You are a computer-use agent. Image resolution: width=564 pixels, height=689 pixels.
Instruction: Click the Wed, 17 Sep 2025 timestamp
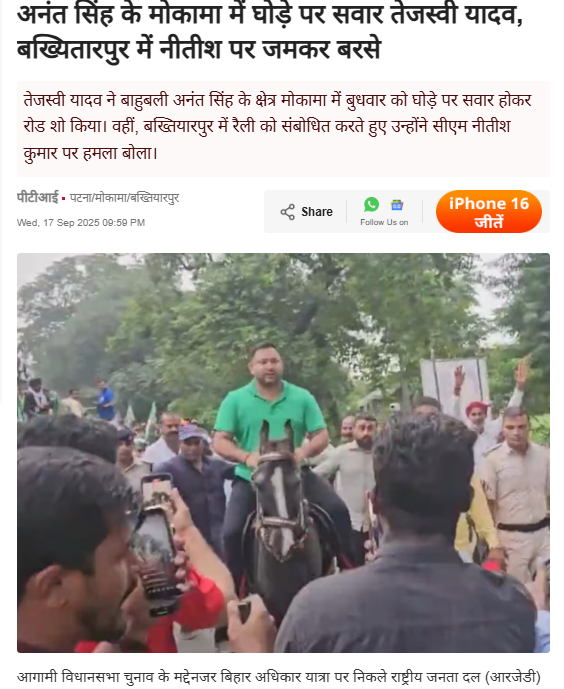tap(81, 223)
